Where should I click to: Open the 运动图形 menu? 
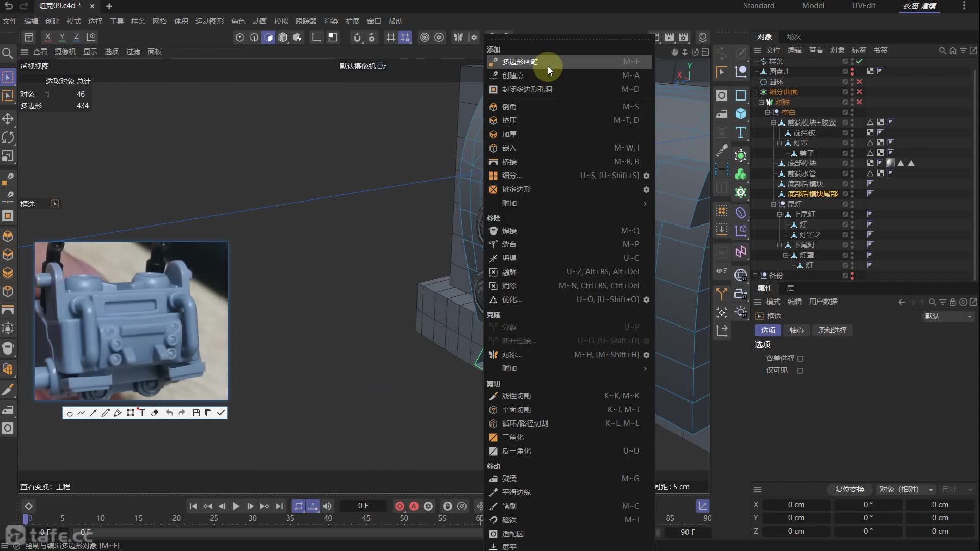pos(209,21)
